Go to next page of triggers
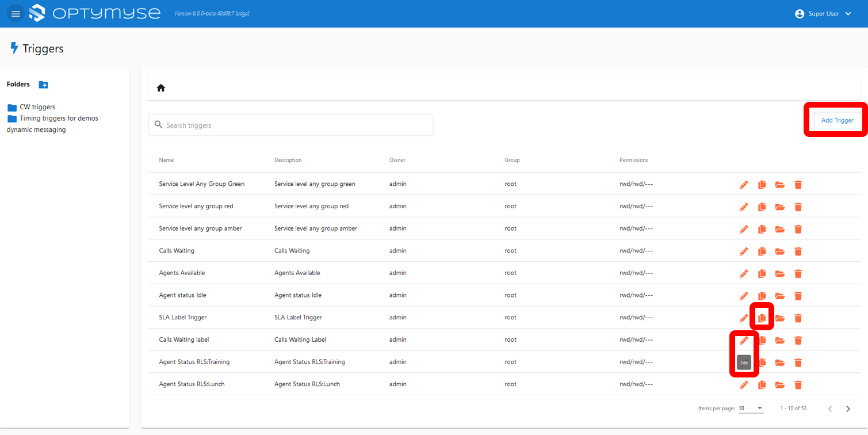This screenshot has height=435, width=868. tap(848, 409)
